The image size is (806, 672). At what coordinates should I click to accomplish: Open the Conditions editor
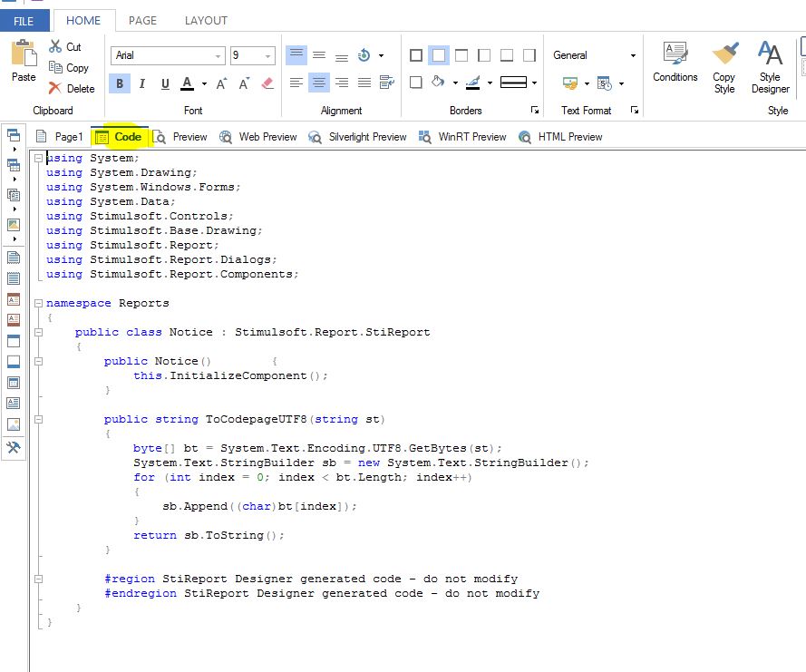(x=675, y=63)
